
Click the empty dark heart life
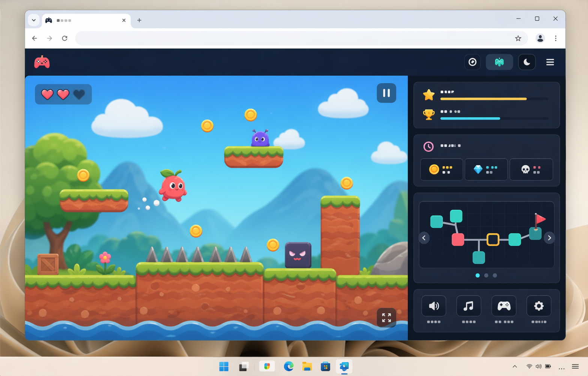79,94
